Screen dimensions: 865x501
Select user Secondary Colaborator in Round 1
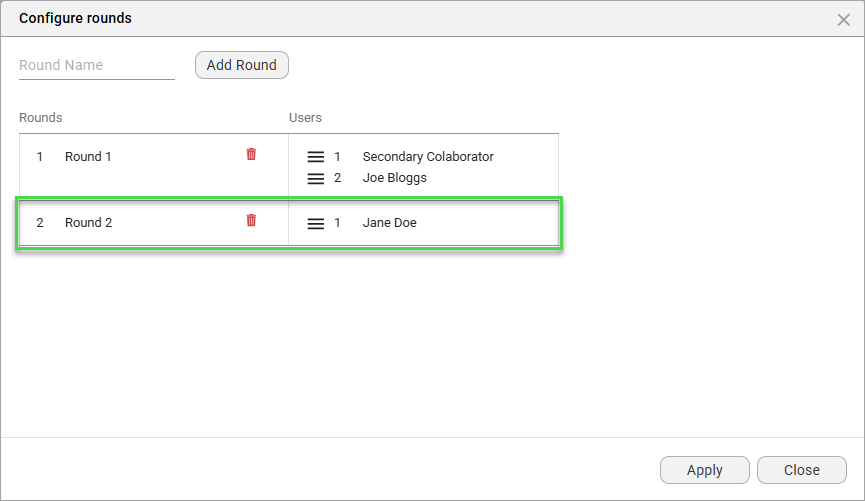(428, 157)
